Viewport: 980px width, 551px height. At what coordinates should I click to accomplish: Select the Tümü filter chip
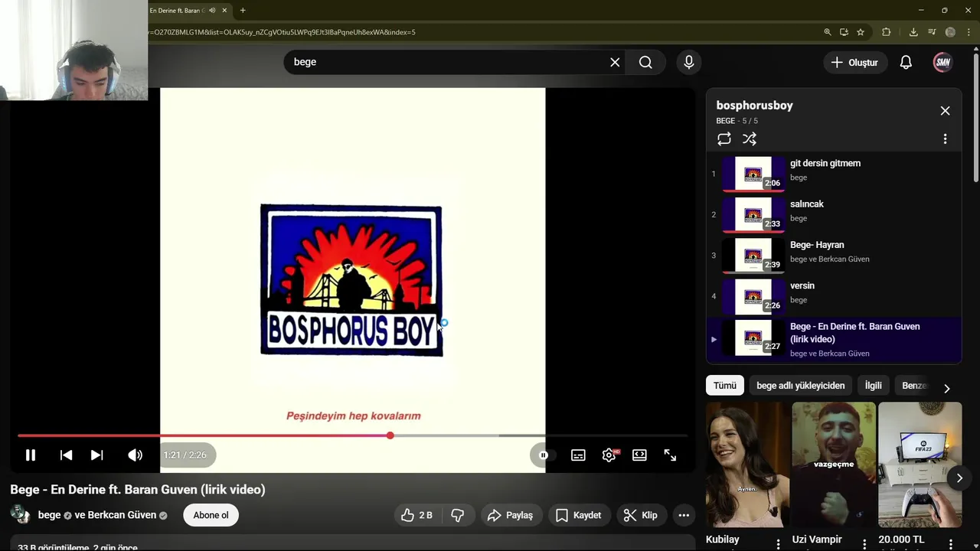click(725, 386)
